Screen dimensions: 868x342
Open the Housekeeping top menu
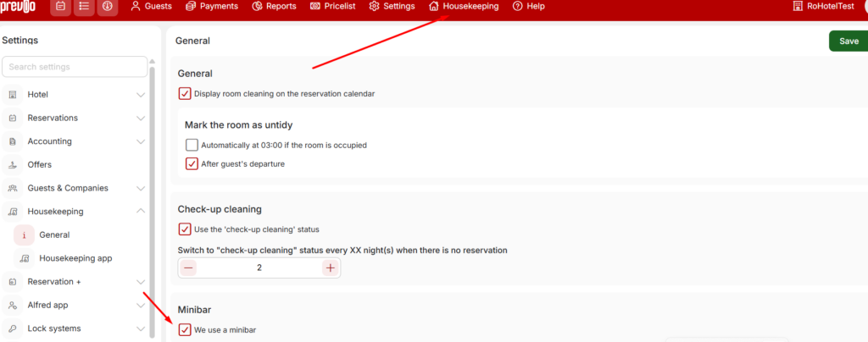[x=464, y=6]
